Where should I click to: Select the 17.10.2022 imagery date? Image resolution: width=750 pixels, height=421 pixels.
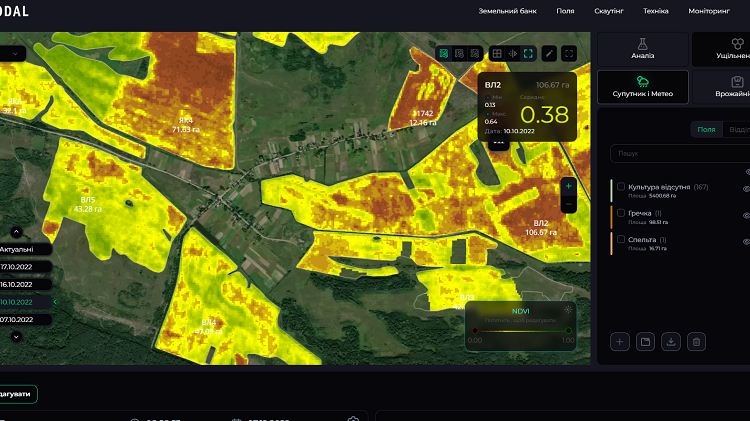click(x=25, y=267)
